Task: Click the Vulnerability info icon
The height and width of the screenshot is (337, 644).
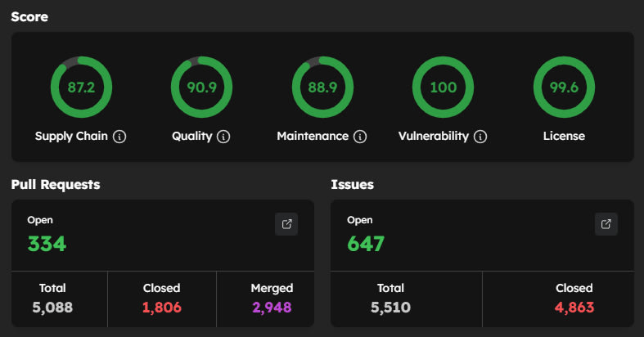Action: [x=480, y=137]
